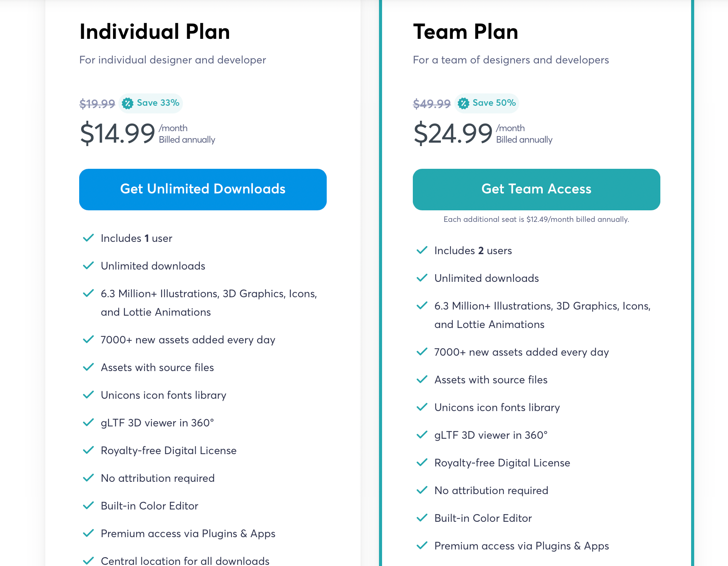The height and width of the screenshot is (566, 728).
Task: Click Individual plan's Unicons icon fonts library text
Action: [x=163, y=395]
